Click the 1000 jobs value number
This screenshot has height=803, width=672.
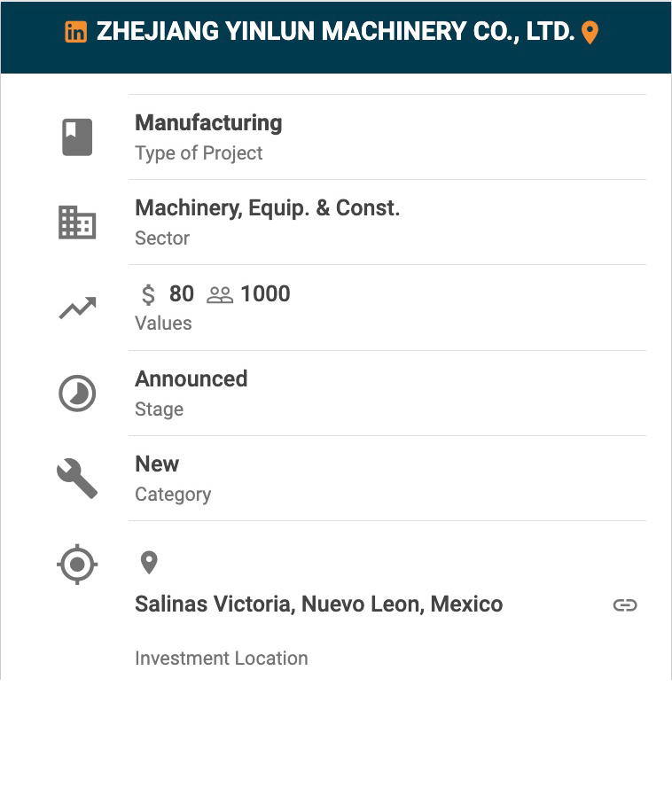(265, 294)
